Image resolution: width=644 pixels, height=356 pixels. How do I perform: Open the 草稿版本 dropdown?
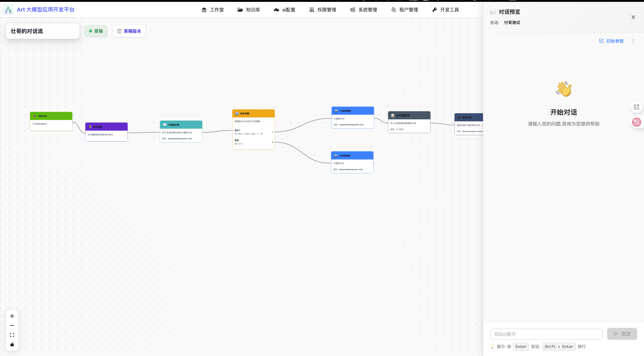(129, 31)
